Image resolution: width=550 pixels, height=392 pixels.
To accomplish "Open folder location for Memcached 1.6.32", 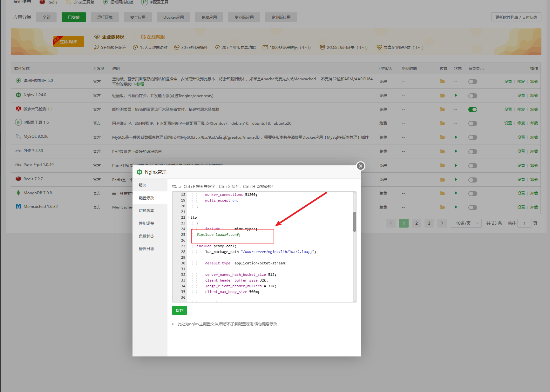I will [x=442, y=207].
